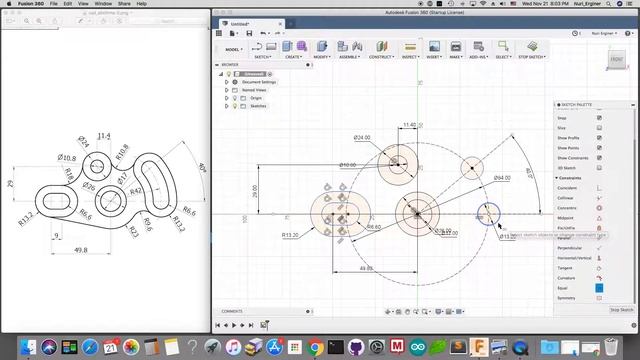Toggle the Slice checkbox
Viewport: 640px width, 360px height.
pos(599,128)
